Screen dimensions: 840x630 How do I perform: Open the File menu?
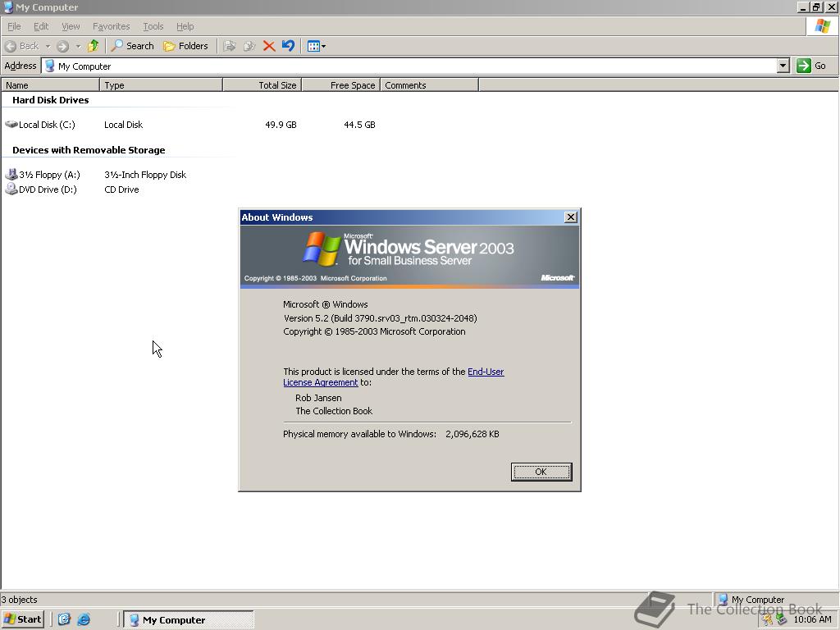[x=14, y=26]
